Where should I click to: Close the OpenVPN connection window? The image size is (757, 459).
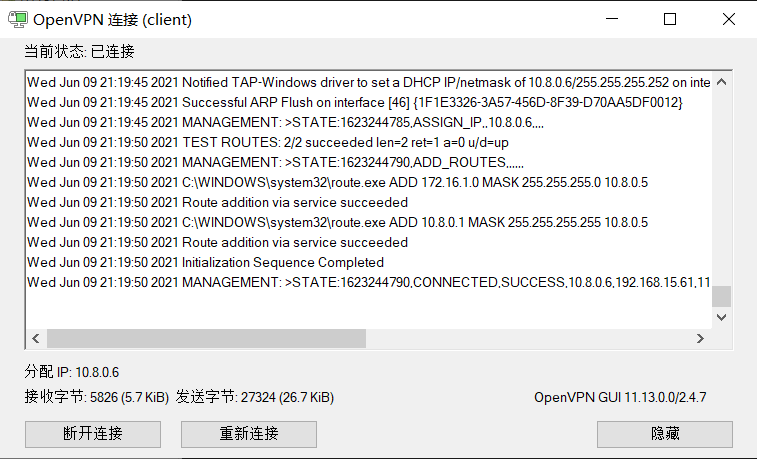click(x=727, y=19)
